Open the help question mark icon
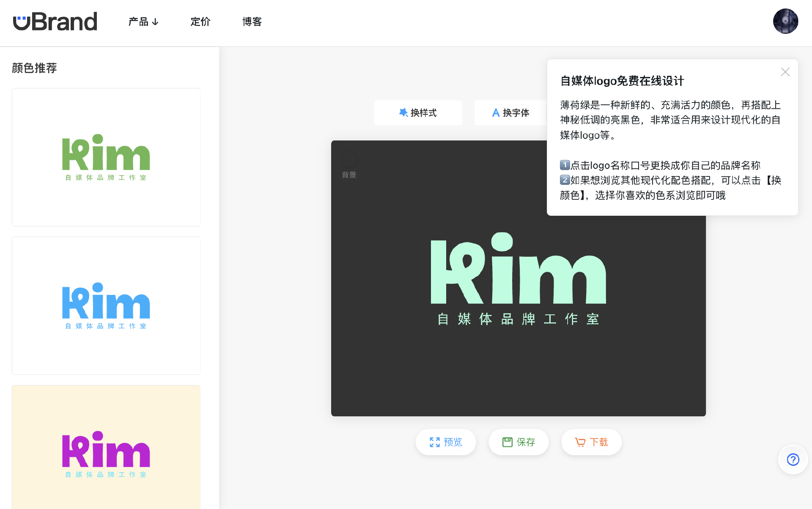This screenshot has height=509, width=812. coord(793,459)
